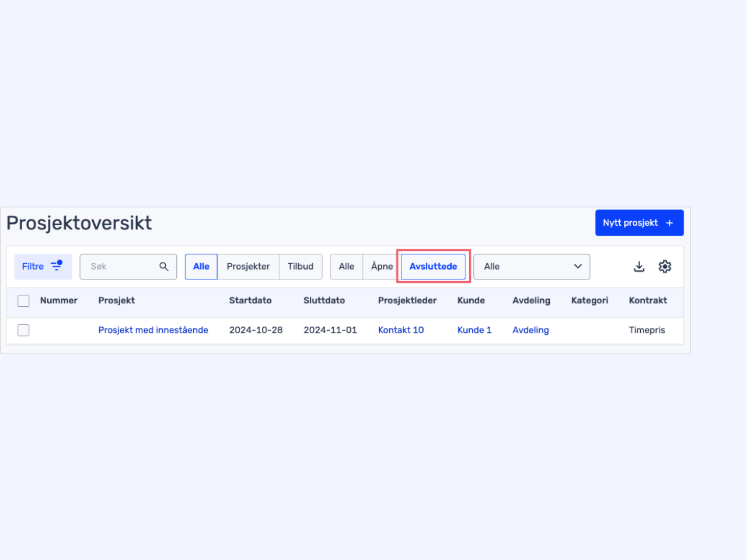
Task: Toggle the select-all checkbox in header
Action: pyautogui.click(x=23, y=301)
